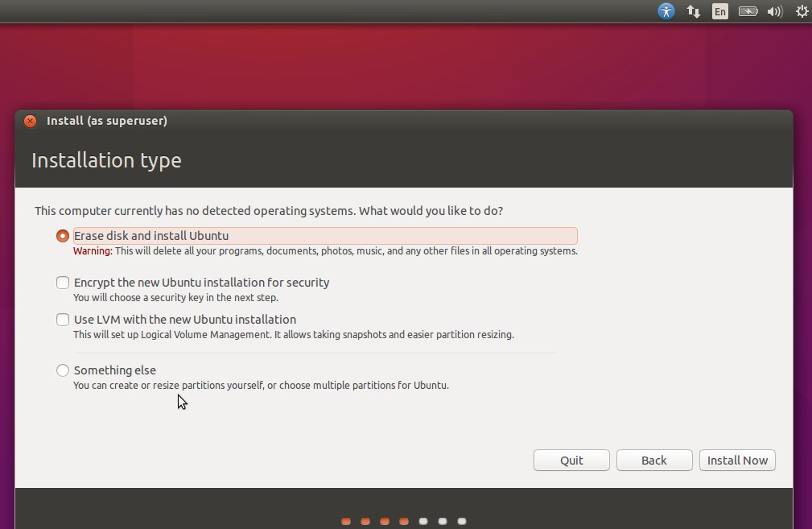Image resolution: width=812 pixels, height=529 pixels.
Task: Click 'You can create or resize partitions' text
Action: coord(261,386)
